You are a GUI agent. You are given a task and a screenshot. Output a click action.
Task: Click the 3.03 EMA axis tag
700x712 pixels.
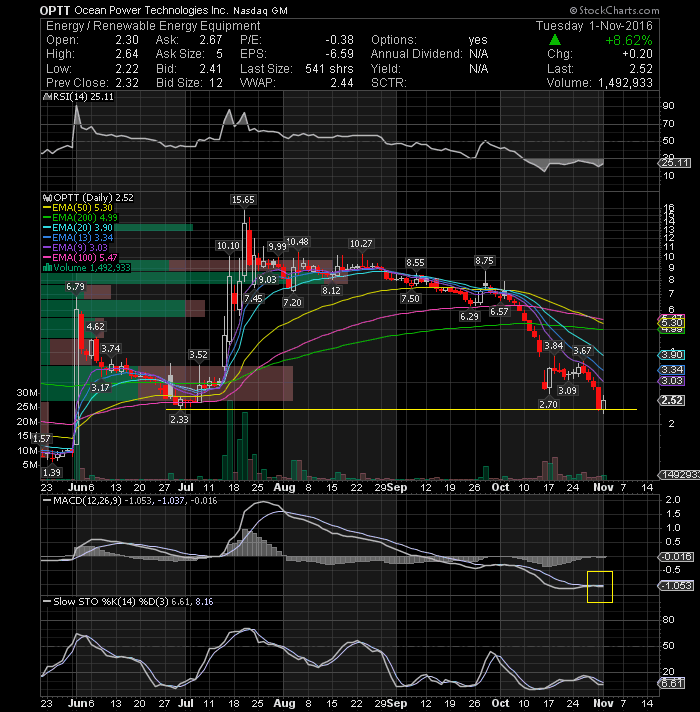pos(672,381)
